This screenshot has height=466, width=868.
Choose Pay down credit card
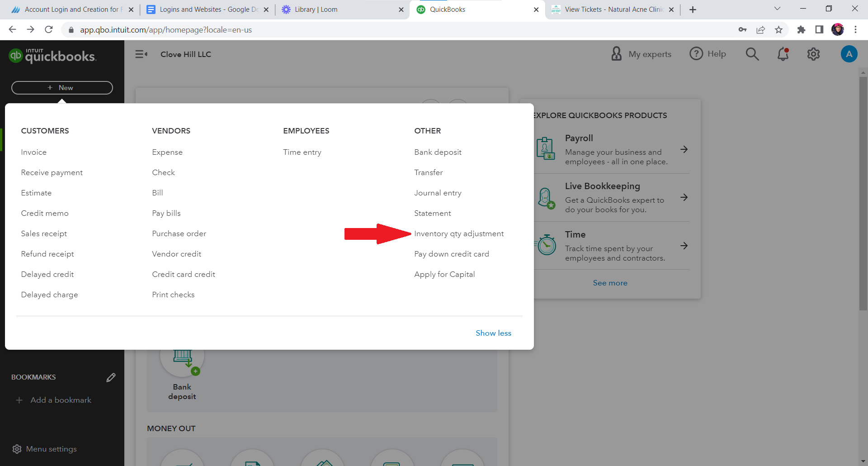[452, 254]
